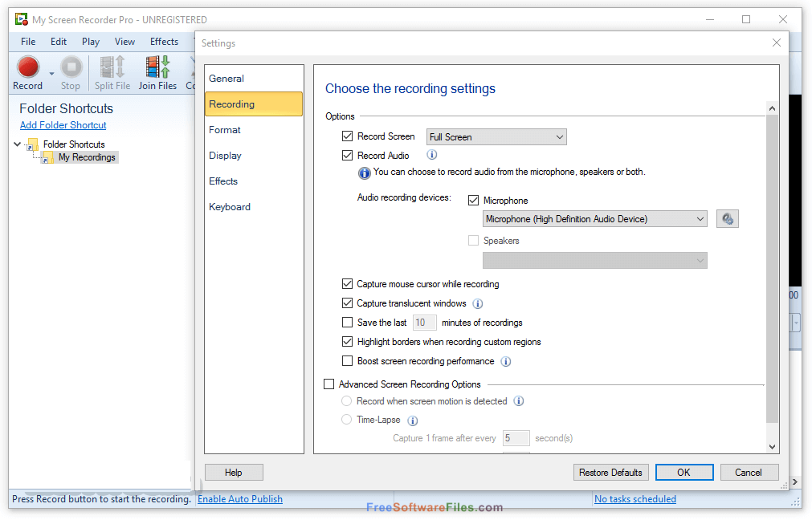Open the Microphone device dropdown
Screen dimensions: 812x520
pyautogui.click(x=594, y=219)
